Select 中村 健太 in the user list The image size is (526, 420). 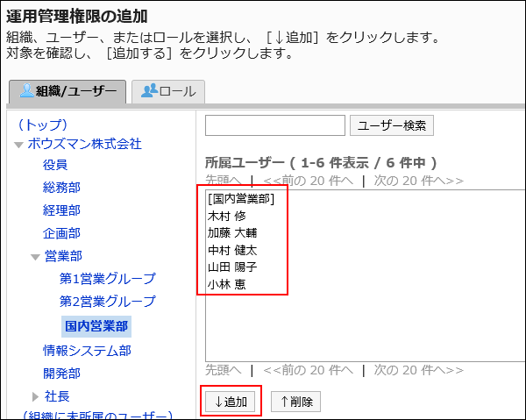point(232,250)
